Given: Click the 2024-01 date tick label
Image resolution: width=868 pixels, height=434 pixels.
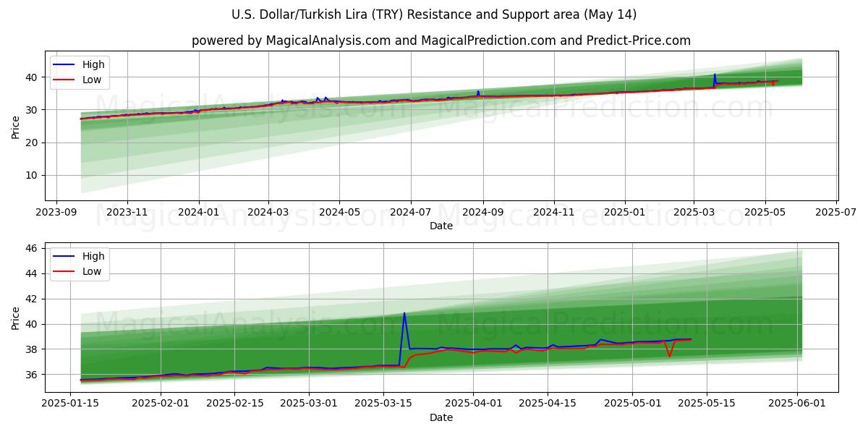Looking at the screenshot, I should pos(198,212).
